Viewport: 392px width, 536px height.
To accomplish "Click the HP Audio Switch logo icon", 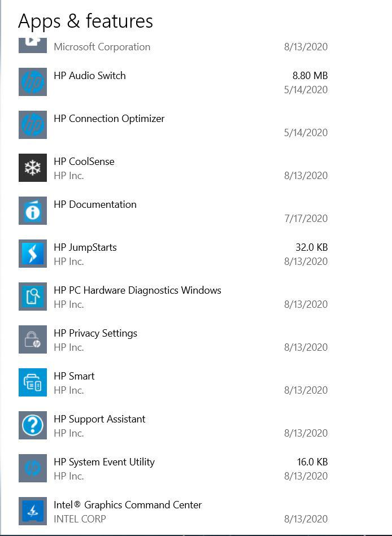I will click(32, 82).
